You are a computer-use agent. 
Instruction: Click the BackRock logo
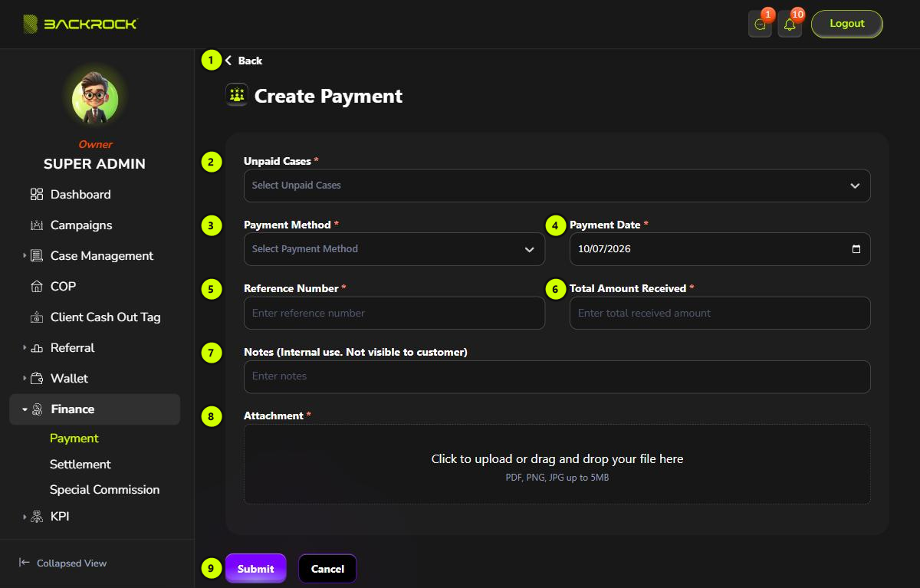point(80,24)
